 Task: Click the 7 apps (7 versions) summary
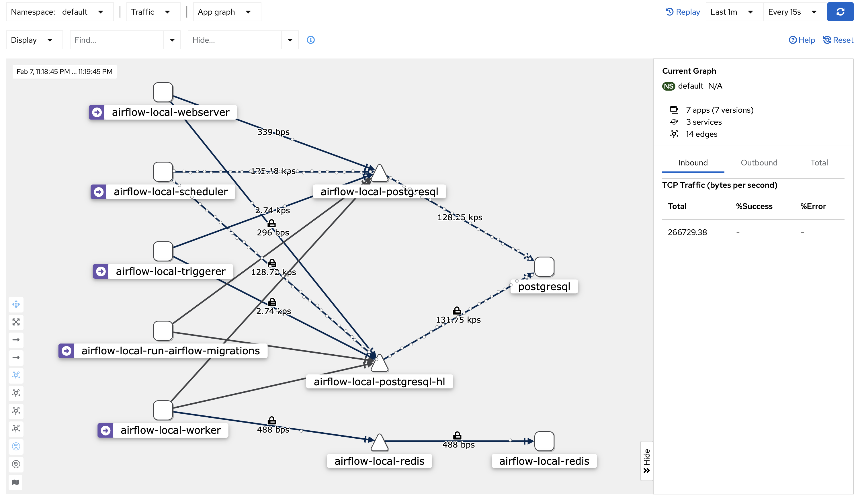tap(720, 110)
